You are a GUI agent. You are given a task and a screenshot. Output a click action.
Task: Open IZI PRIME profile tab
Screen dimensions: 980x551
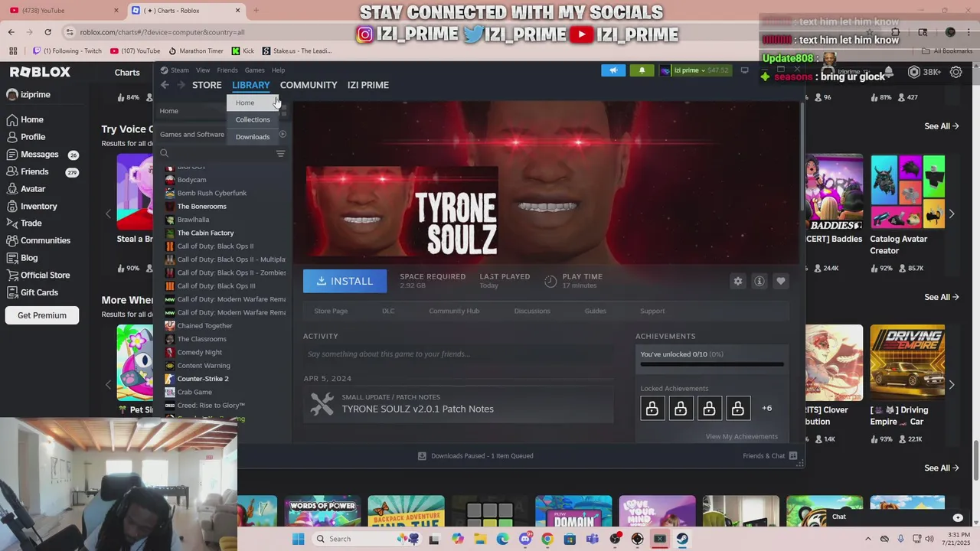[x=368, y=85]
